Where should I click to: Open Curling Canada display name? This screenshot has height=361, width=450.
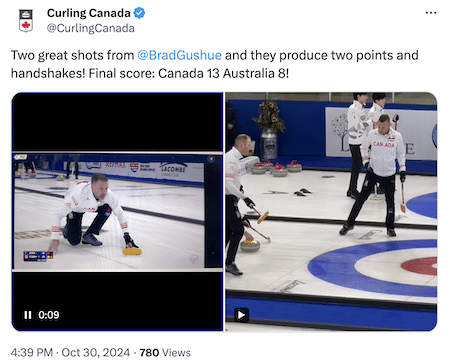click(x=88, y=13)
